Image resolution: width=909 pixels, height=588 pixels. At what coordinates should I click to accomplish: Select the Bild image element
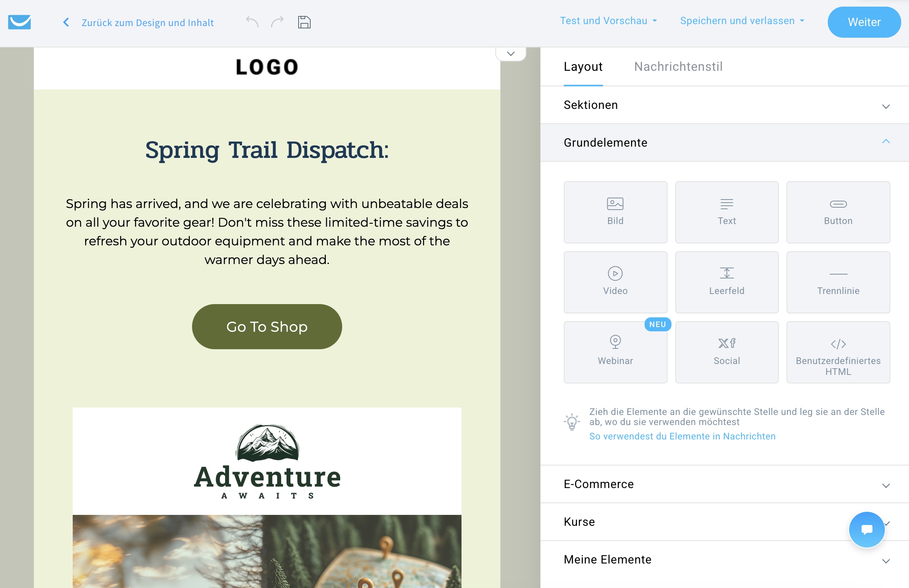[615, 212]
